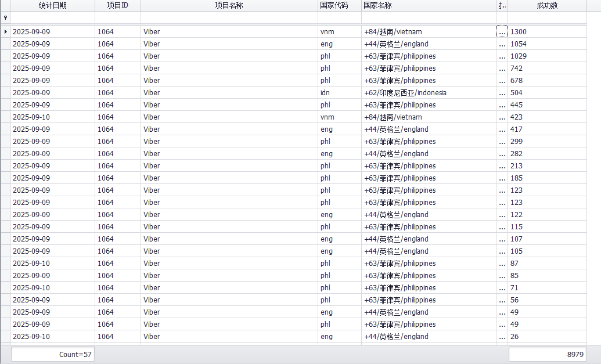601x364 pixels.
Task: Open the ellipsis button in the 282 row
Action: coord(502,154)
